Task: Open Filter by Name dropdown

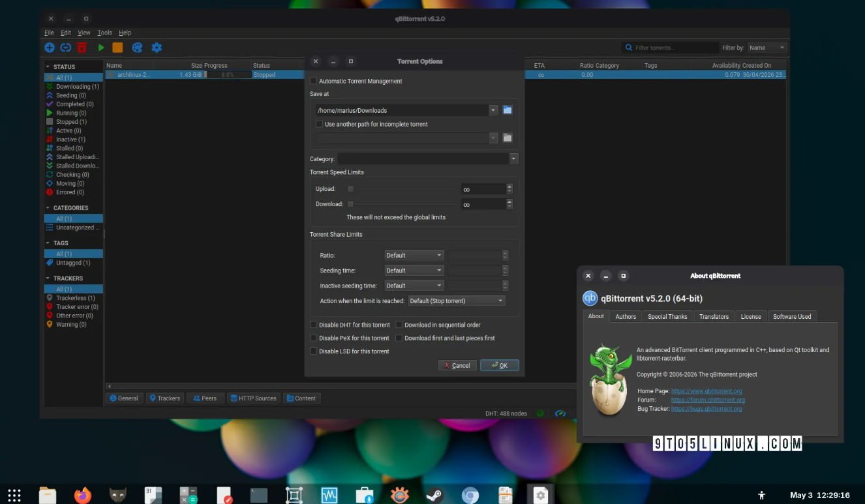Action: coord(766,48)
